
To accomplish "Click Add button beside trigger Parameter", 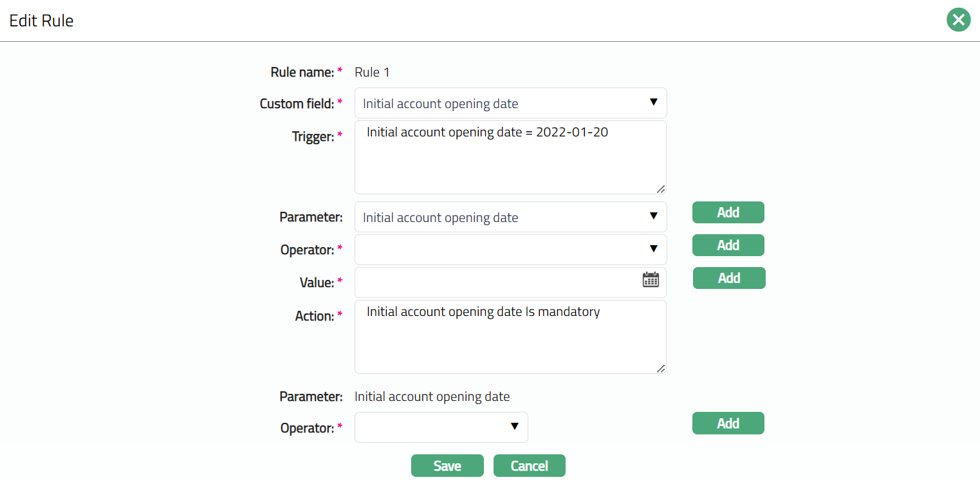I will (728, 212).
